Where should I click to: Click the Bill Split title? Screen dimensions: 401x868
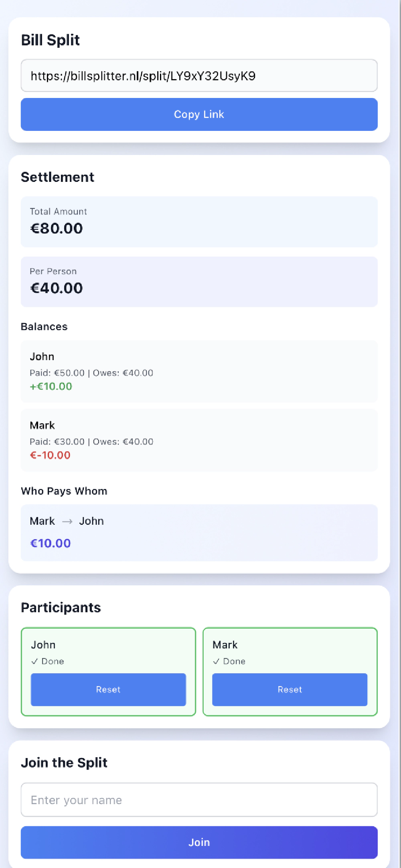click(51, 40)
